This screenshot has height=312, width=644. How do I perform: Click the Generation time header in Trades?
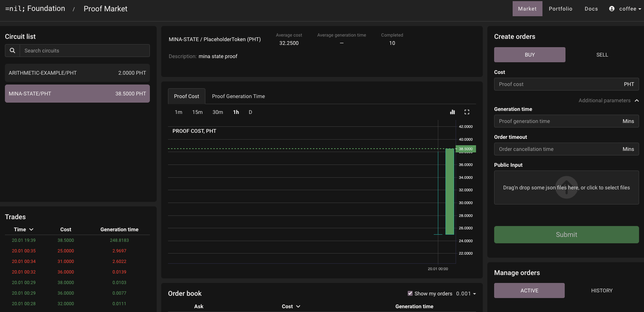coord(119,229)
